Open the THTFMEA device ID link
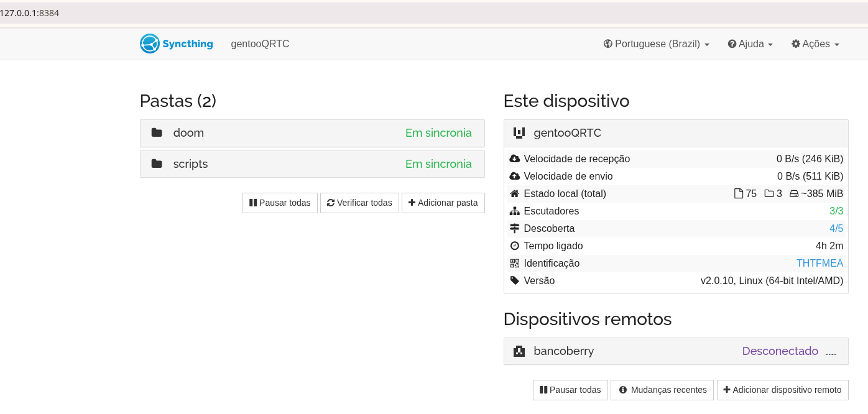The height and width of the screenshot is (414, 868). point(820,264)
